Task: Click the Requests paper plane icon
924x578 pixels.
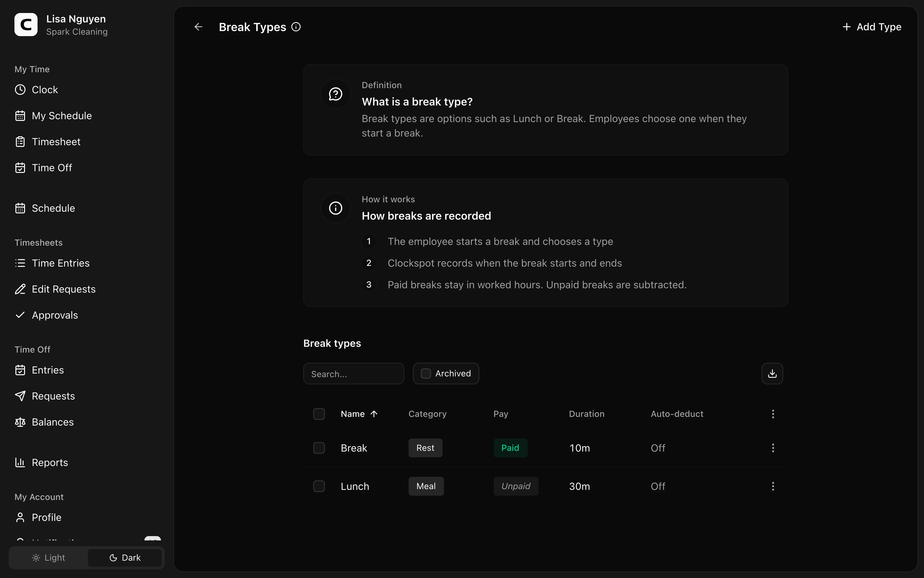Action: click(20, 396)
